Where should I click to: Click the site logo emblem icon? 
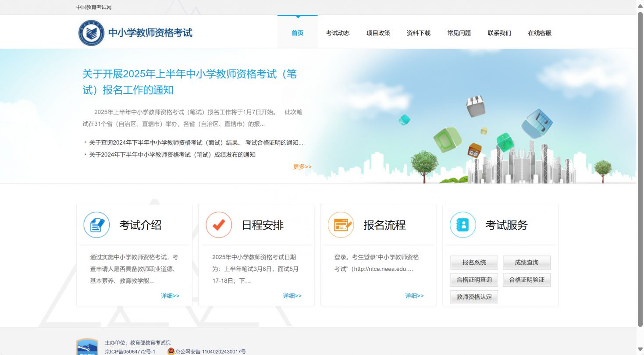coord(92,33)
